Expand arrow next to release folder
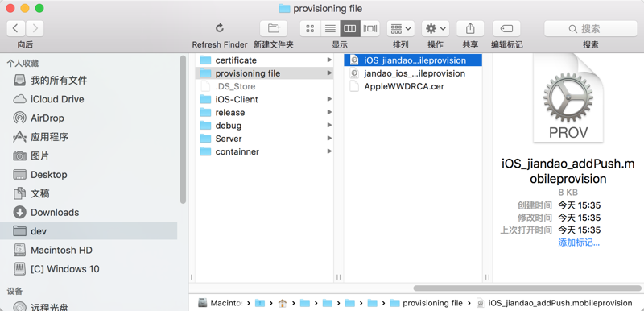Screen dimensions: 644x311 tap(329, 112)
